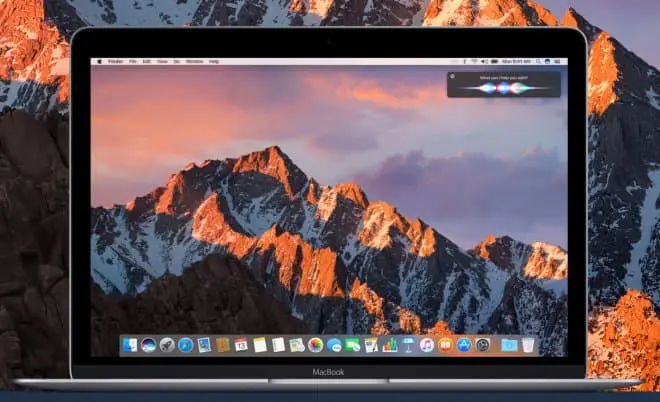This screenshot has width=660, height=402.
Task: Open Keynote podium icon in dock
Action: tap(408, 345)
